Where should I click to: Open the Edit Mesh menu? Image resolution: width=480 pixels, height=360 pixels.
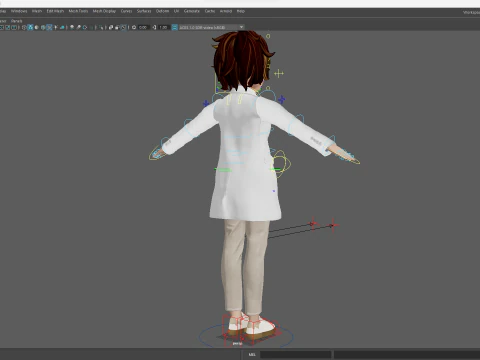[55, 11]
